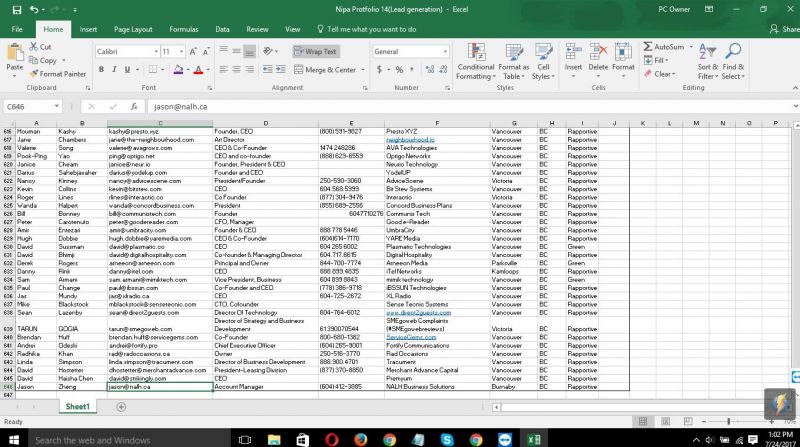The height and width of the screenshot is (447, 800).
Task: Click the formula bar with jason@nalh.ca
Action: (x=469, y=107)
